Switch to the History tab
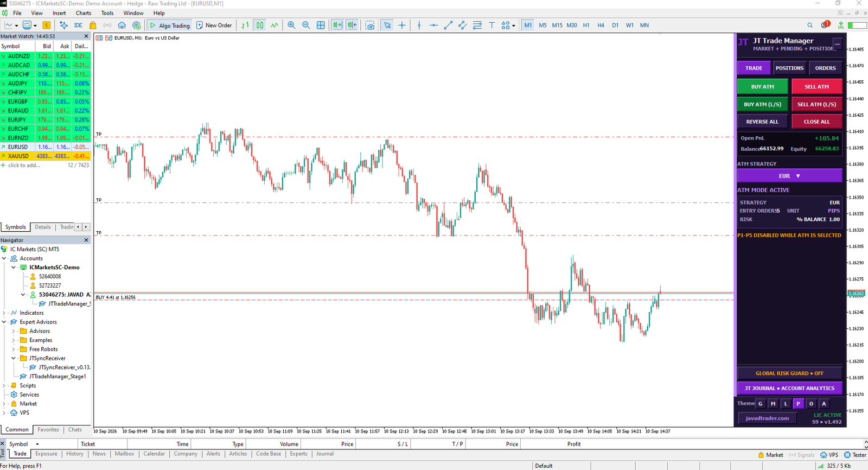868x470 pixels. 75,454
